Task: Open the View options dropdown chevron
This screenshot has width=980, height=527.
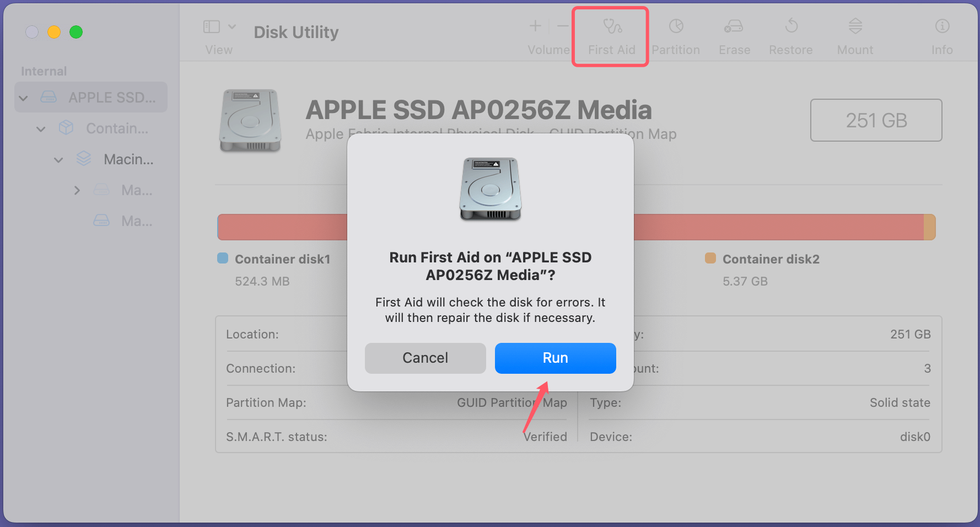Action: pos(233,25)
